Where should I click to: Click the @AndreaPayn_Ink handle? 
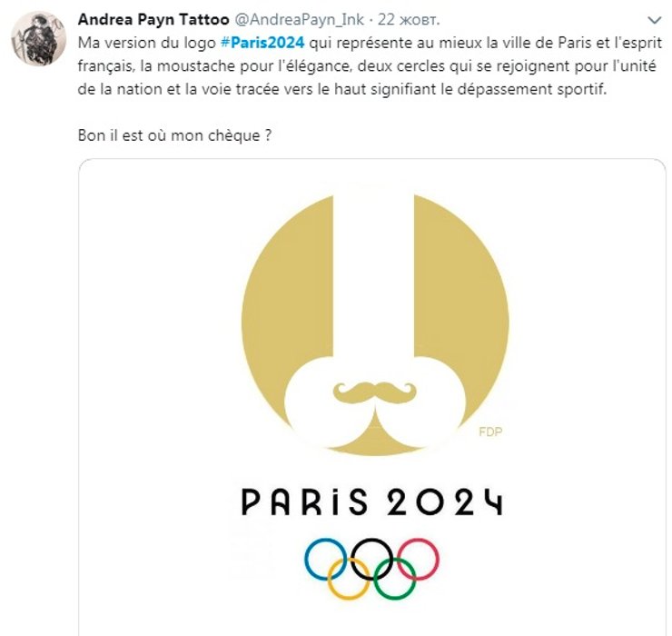[293, 19]
